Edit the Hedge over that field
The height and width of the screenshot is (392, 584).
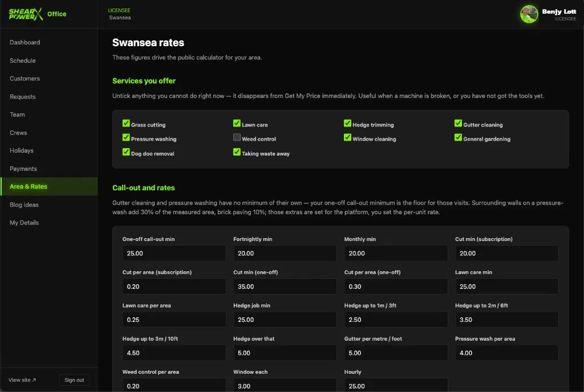[285, 353]
